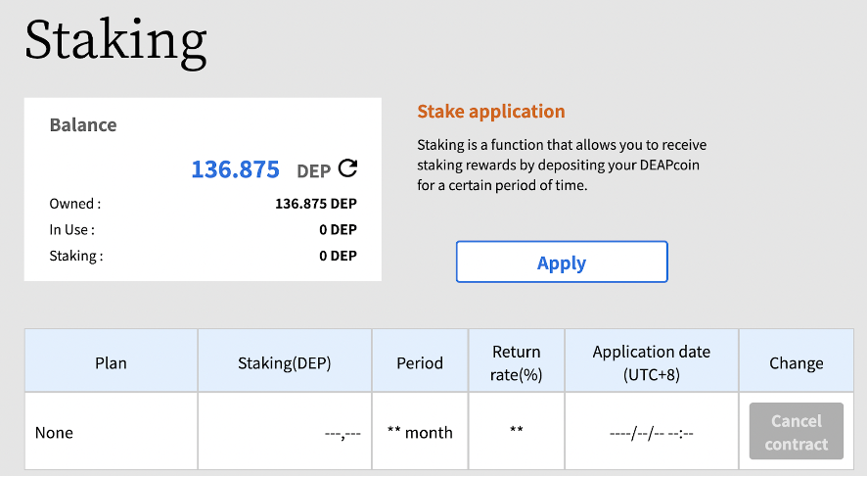The image size is (868, 477).
Task: Click the Application date column header
Action: click(x=652, y=360)
